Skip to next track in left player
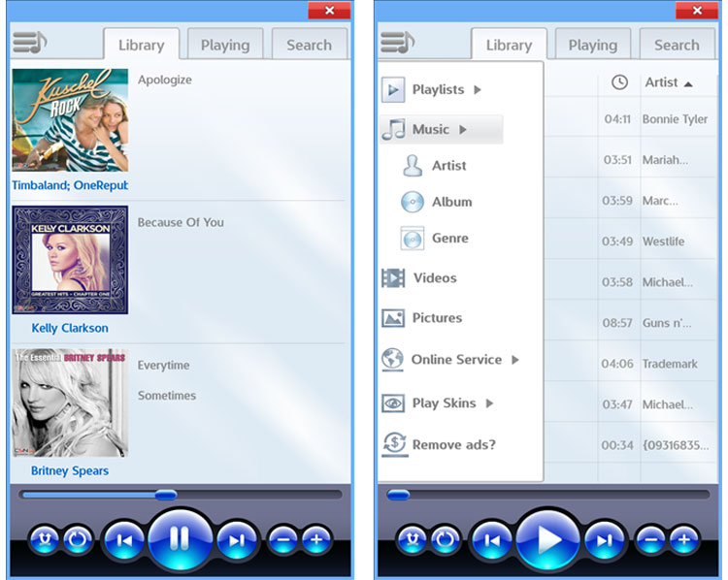 pos(236,540)
